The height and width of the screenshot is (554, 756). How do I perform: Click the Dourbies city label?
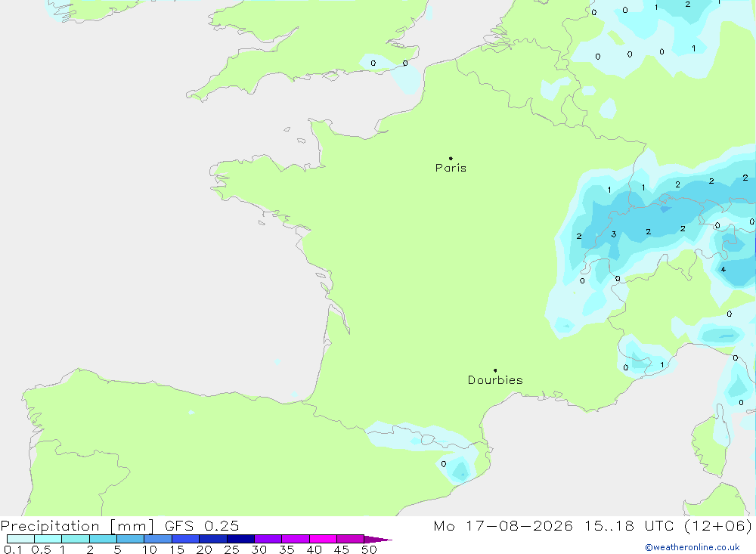[495, 380]
